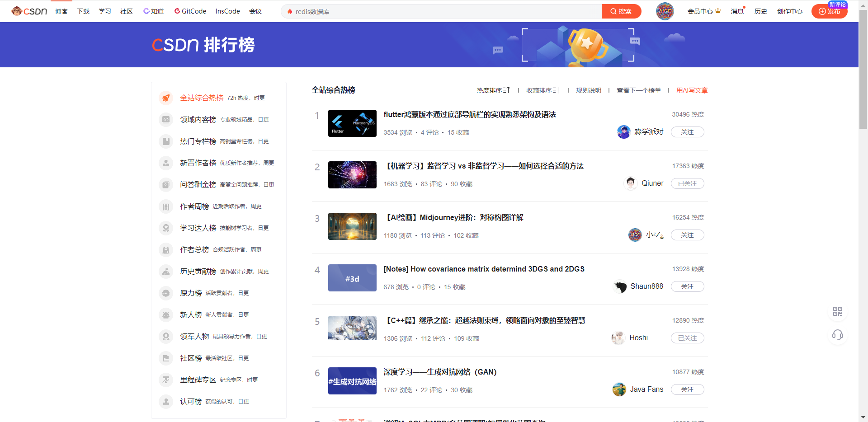
Task: Click the icon beside 新晋作者榜
Action: pyautogui.click(x=166, y=163)
